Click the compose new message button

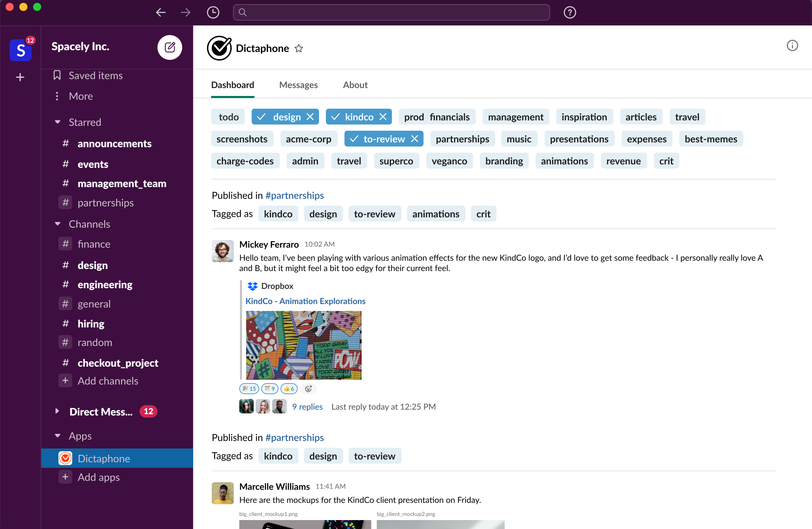point(170,47)
